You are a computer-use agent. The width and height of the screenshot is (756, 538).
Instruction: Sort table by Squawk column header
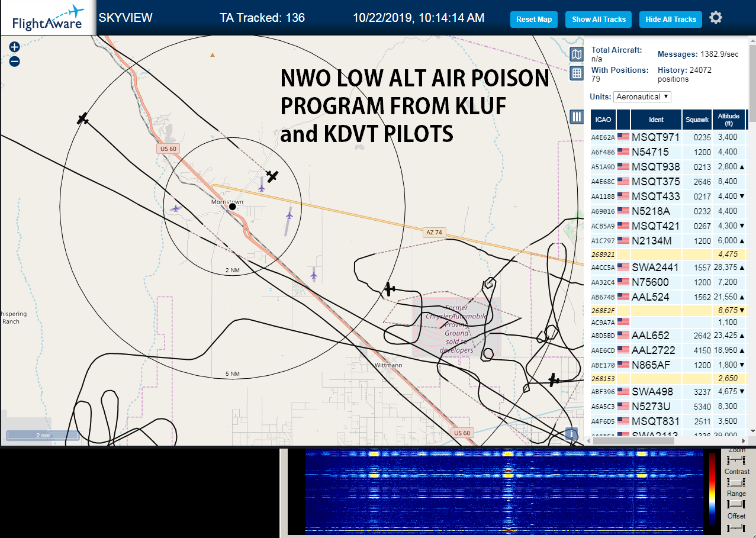697,120
